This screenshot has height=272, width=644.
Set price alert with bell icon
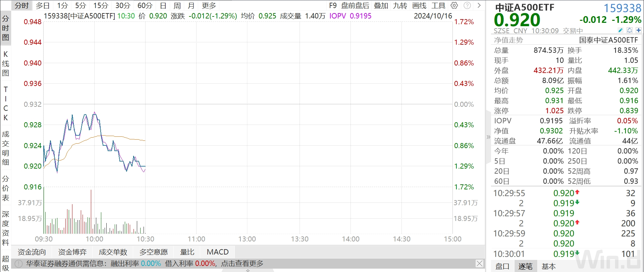click(630, 30)
